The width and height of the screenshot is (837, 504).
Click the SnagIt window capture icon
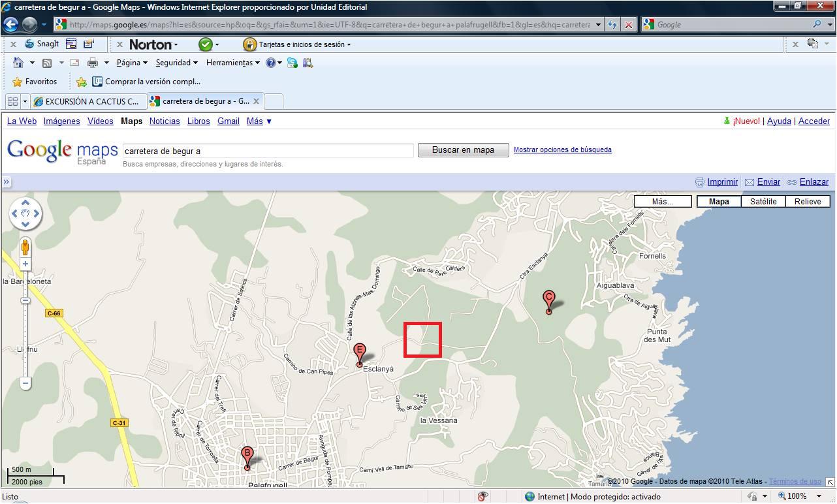pyautogui.click(x=71, y=44)
